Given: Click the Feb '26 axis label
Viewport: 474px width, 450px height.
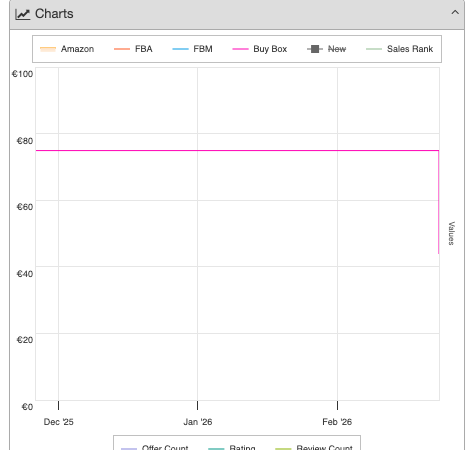Looking at the screenshot, I should pos(337,422).
